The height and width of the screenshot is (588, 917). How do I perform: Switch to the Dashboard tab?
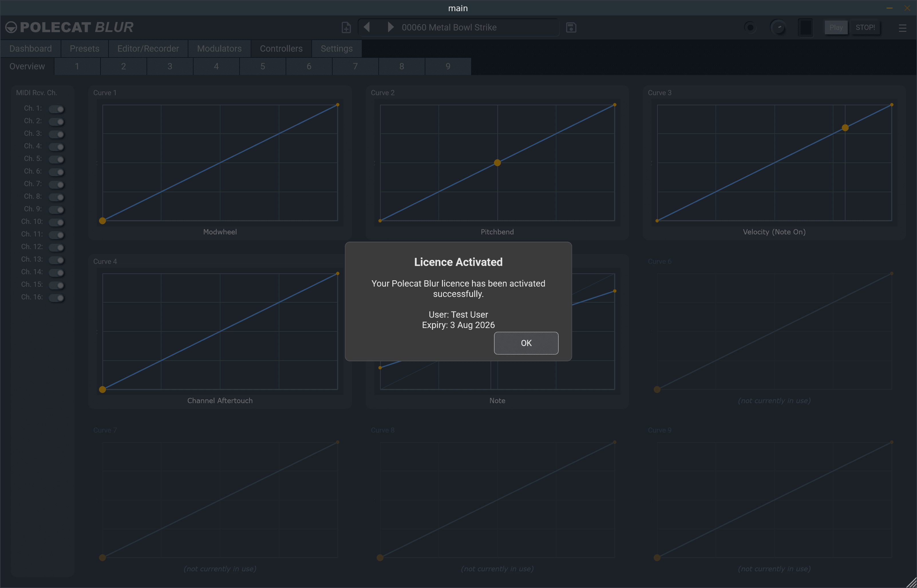(31, 49)
